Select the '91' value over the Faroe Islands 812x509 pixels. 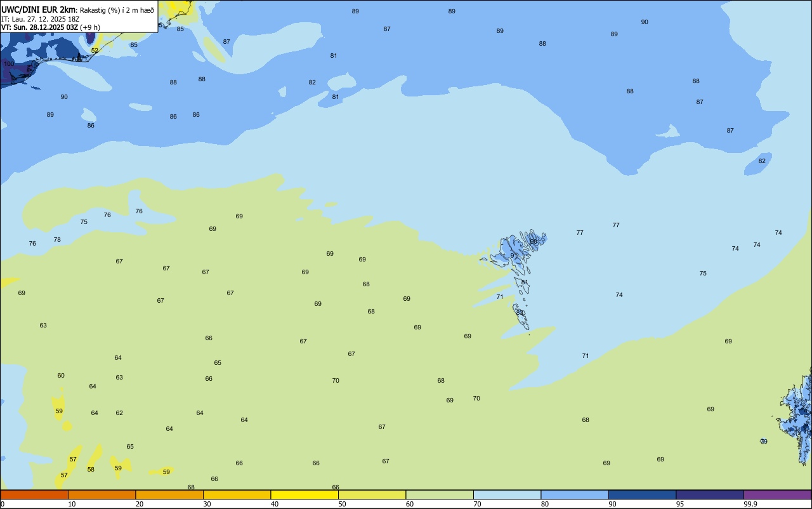click(x=514, y=256)
